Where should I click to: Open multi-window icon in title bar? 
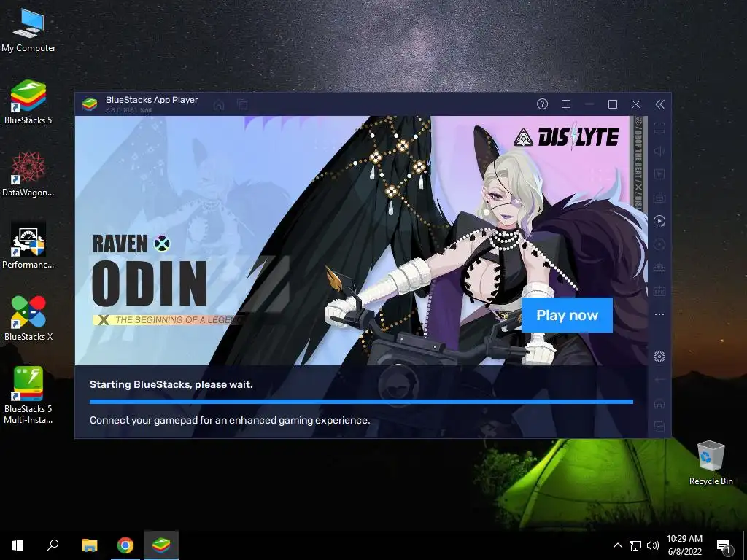click(x=242, y=104)
